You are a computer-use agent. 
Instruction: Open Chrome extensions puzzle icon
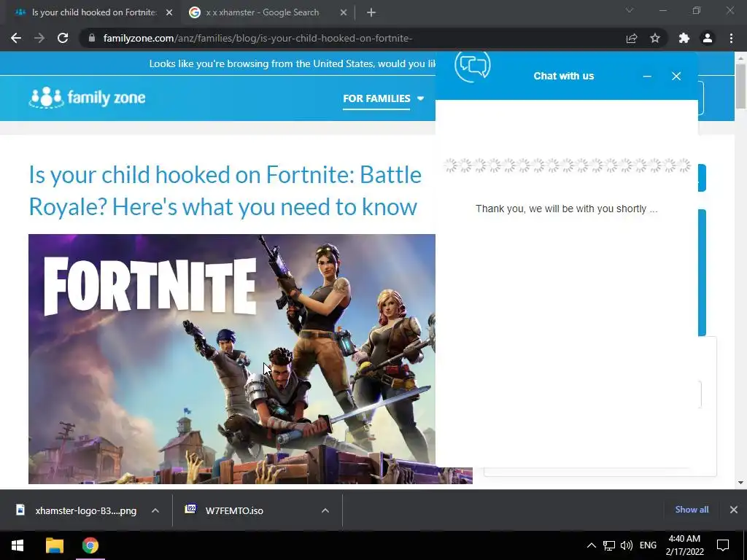click(684, 38)
